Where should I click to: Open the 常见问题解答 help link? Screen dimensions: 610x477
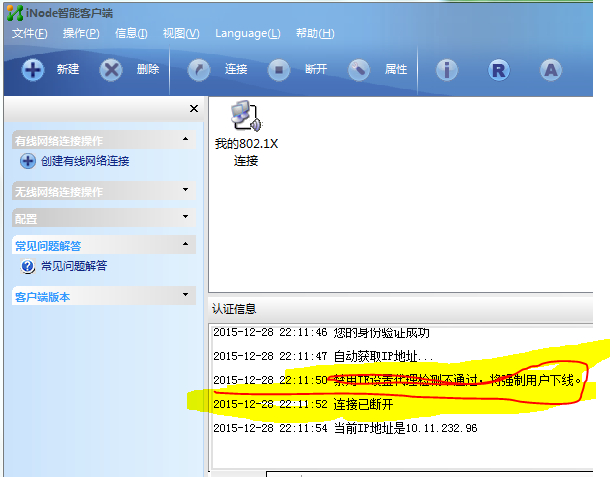74,266
